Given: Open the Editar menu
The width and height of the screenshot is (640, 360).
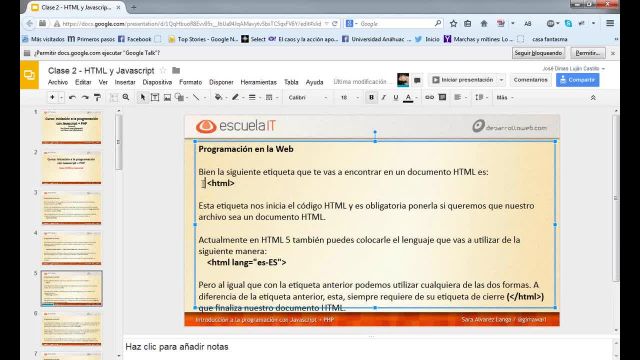Looking at the screenshot, I should tap(83, 82).
